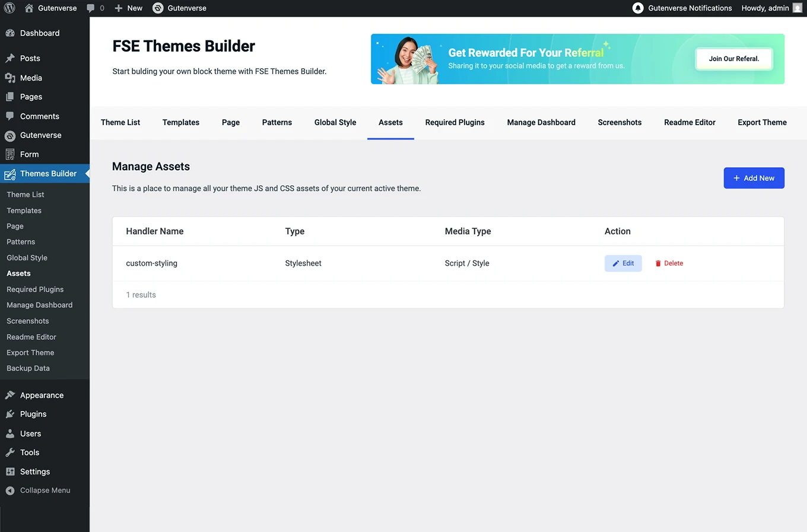Click the admin user avatar icon
Screen dimensions: 807x532
[797, 8]
